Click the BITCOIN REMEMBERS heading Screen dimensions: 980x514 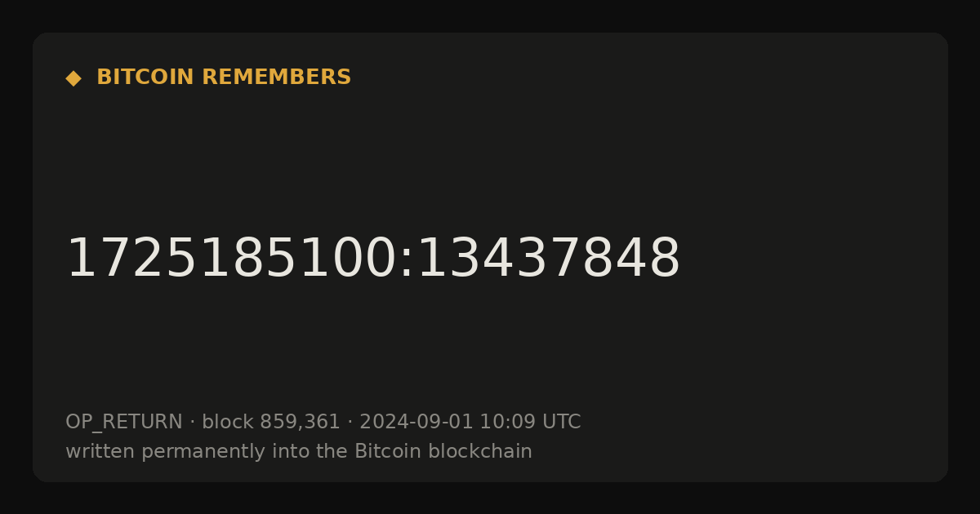[224, 78]
